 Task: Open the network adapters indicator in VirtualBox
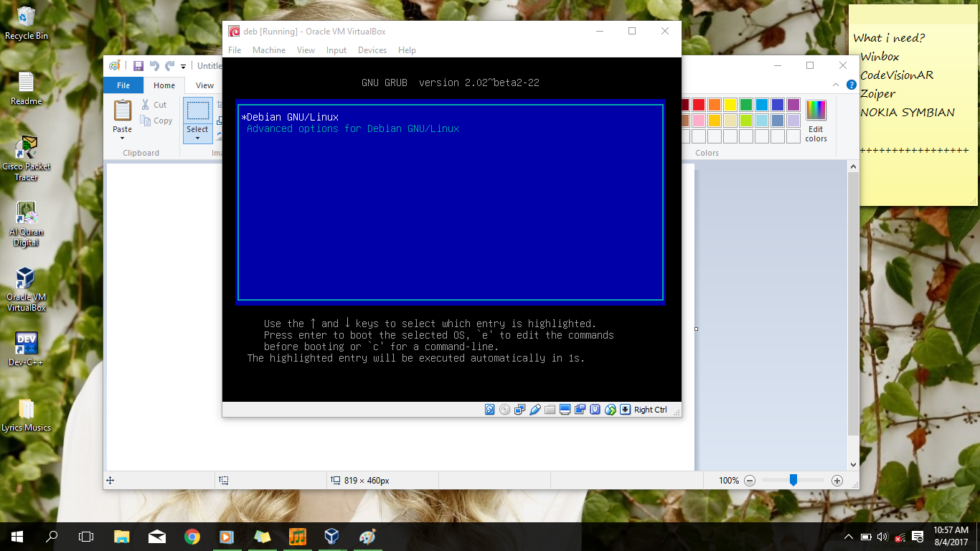520,410
